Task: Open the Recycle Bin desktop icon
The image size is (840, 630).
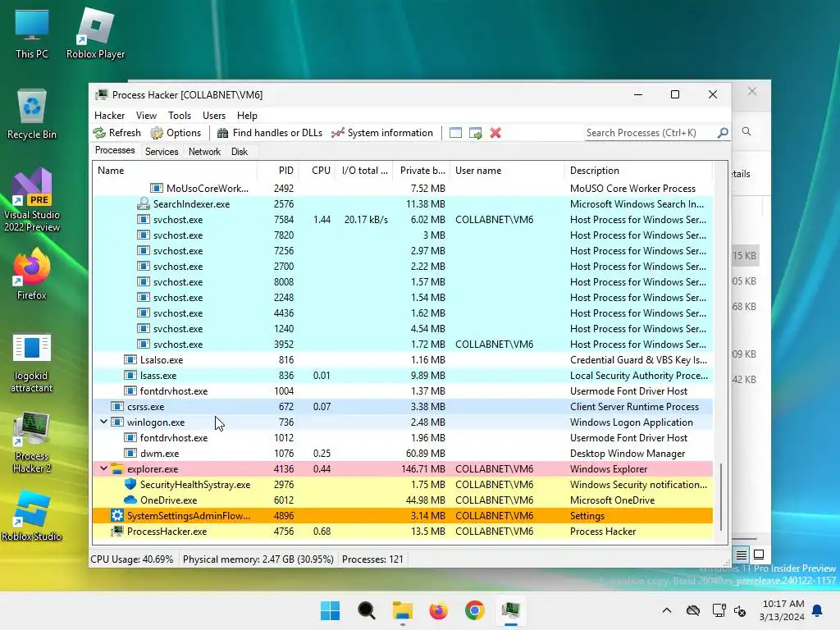Action: (x=32, y=114)
